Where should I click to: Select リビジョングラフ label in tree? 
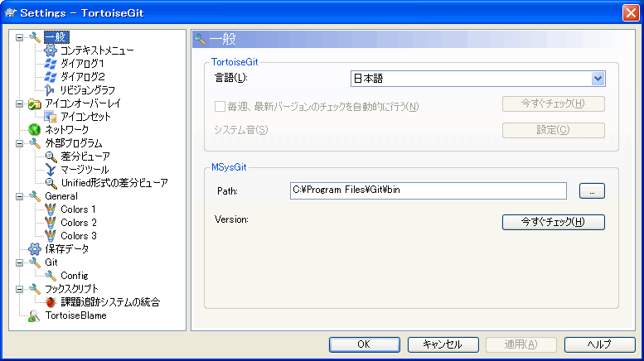tap(88, 90)
